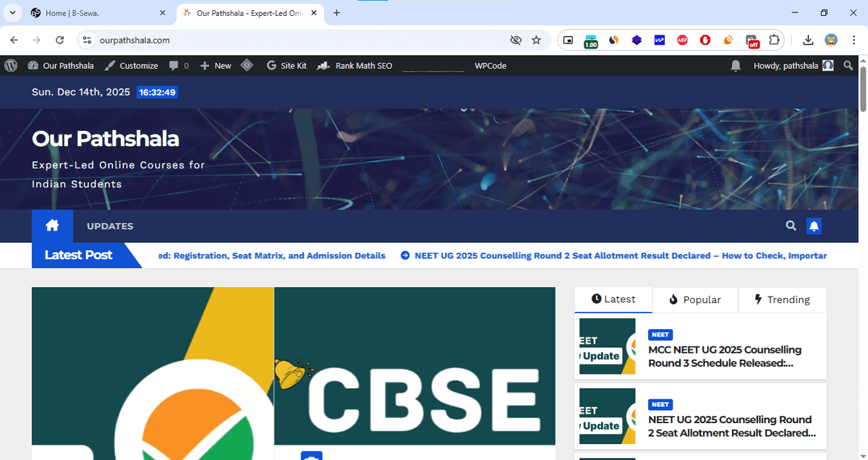This screenshot has width=868, height=460.
Task: Click the WordPress logo in the admin bar
Action: (11, 65)
